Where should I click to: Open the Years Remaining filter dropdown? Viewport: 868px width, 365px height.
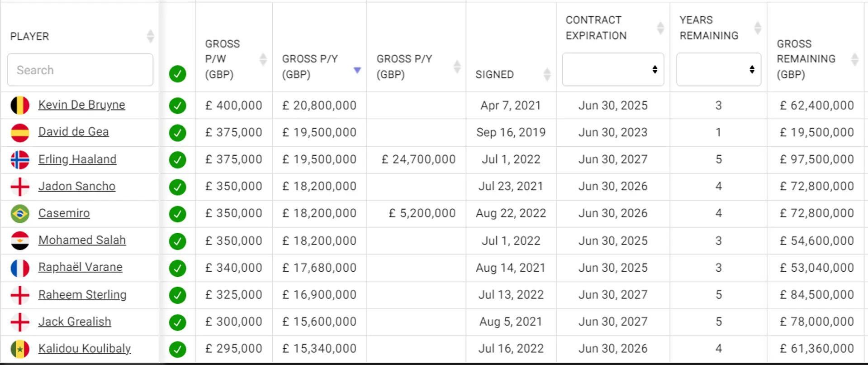point(718,69)
